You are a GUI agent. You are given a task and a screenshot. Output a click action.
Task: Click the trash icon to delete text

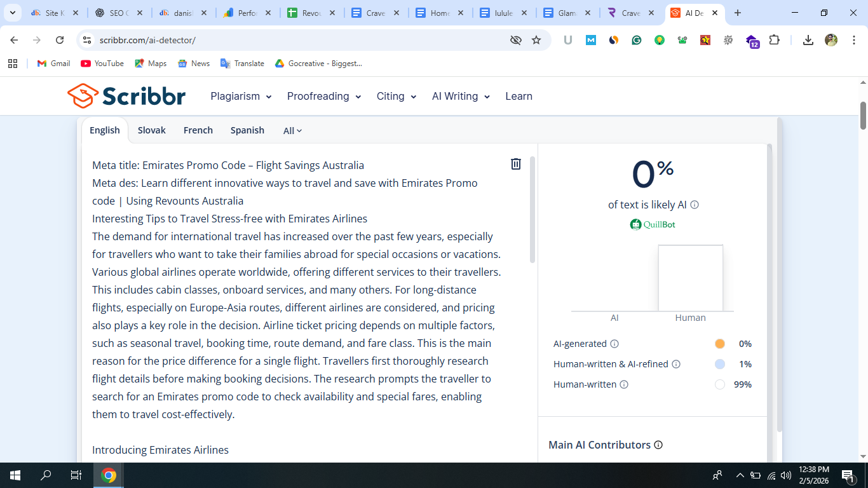516,164
